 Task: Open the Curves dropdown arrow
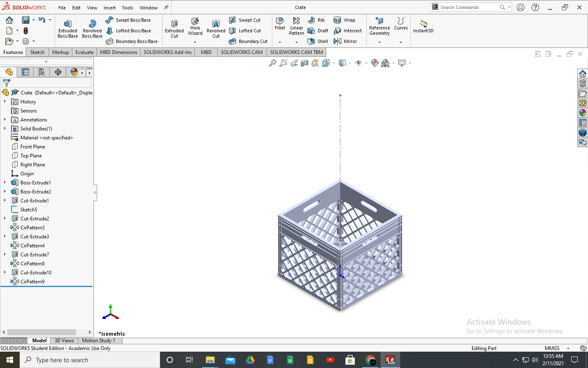click(x=401, y=42)
